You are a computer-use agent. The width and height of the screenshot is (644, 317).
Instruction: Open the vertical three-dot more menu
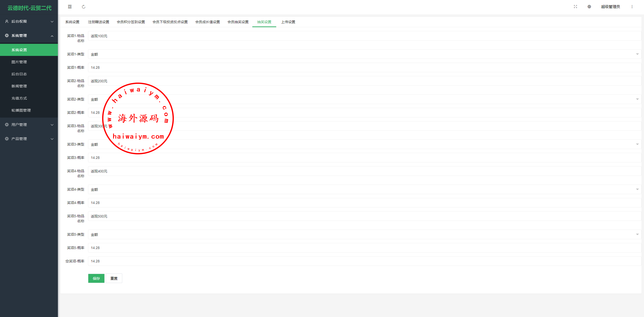(632, 7)
